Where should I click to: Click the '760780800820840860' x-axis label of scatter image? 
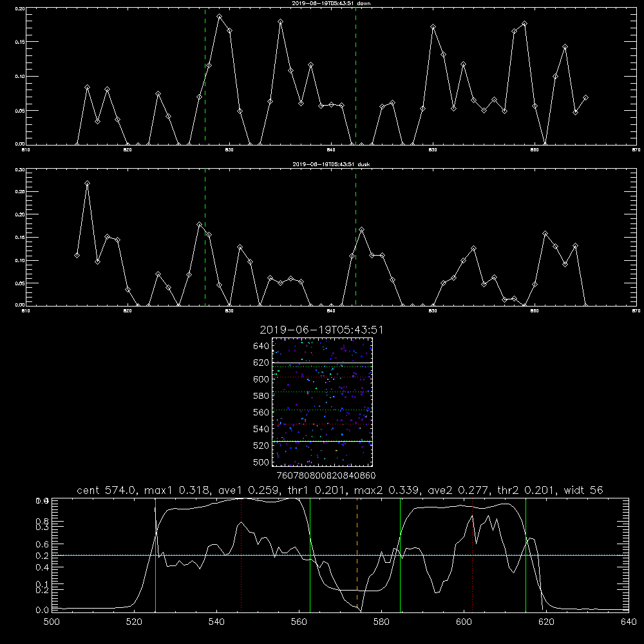click(326, 475)
